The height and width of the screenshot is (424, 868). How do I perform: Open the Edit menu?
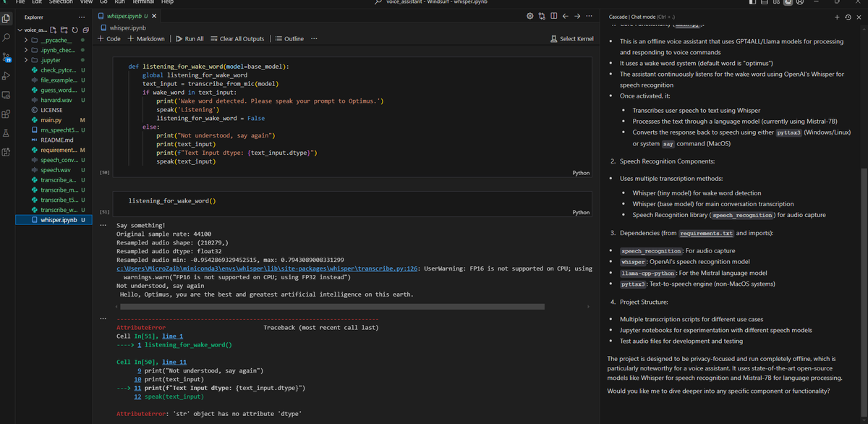pyautogui.click(x=38, y=3)
